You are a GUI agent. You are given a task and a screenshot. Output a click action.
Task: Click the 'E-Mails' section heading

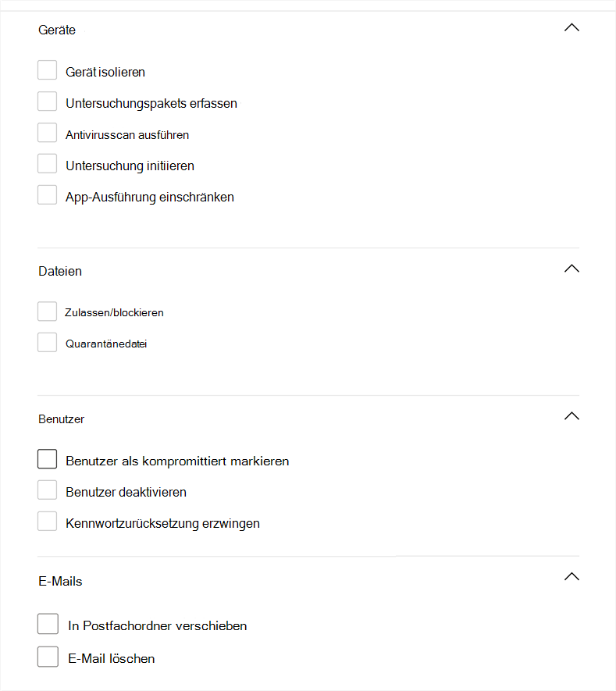point(60,581)
